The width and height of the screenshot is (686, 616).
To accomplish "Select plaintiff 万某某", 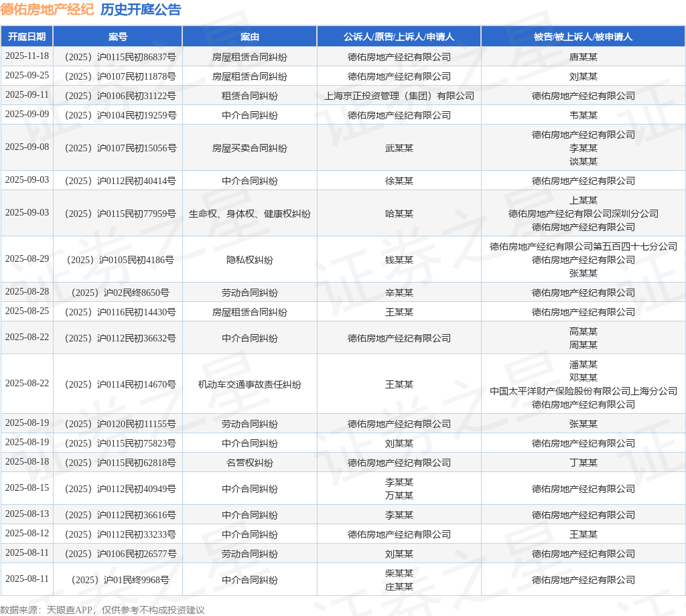I will (x=399, y=495).
